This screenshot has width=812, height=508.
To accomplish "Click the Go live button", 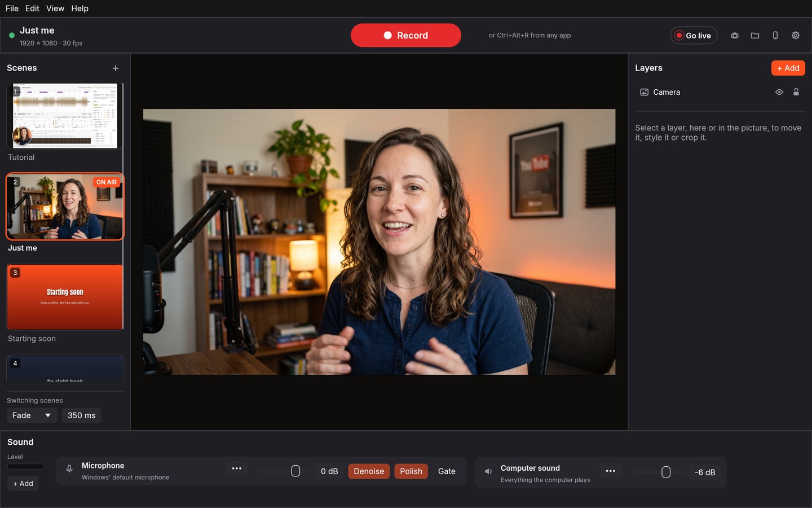I will click(694, 36).
